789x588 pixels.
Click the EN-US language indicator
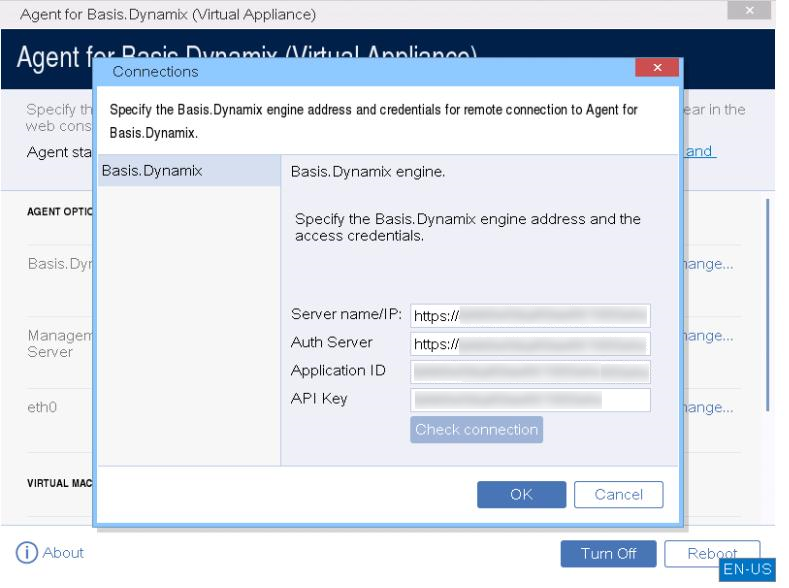747,569
